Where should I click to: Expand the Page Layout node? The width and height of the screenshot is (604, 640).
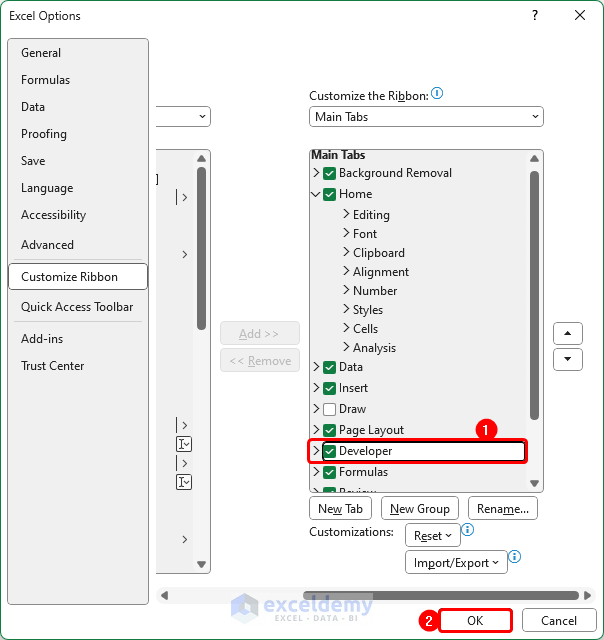click(316, 429)
